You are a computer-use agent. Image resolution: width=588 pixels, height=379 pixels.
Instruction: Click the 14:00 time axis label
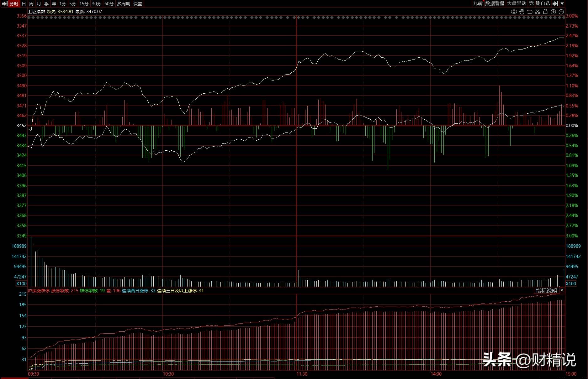436,374
